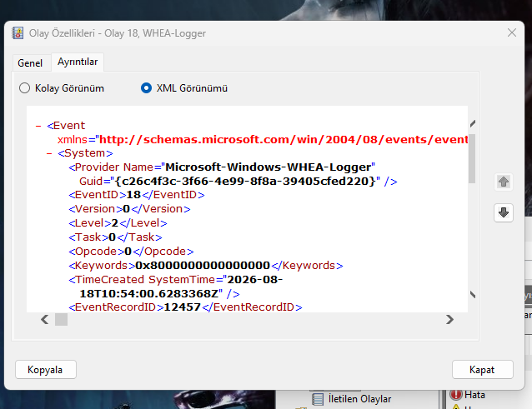The height and width of the screenshot is (409, 532).
Task: Click the Hata label in background window
Action: (x=474, y=395)
